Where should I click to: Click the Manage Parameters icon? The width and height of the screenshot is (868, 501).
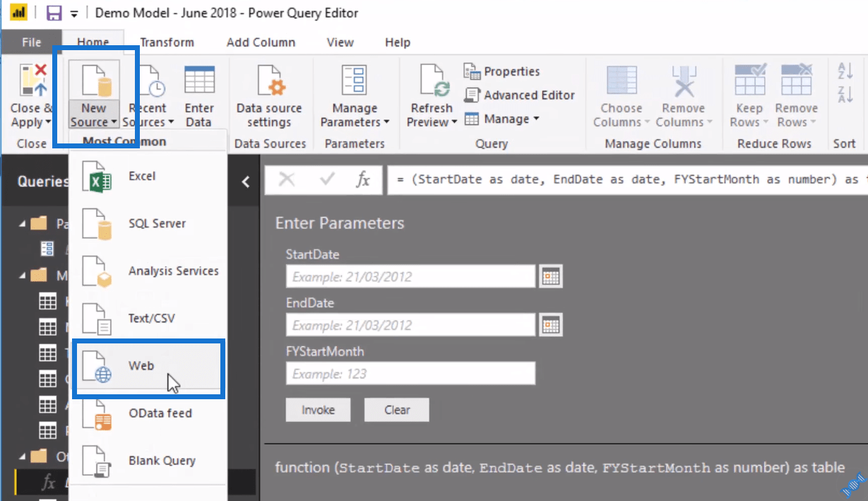[x=355, y=80]
